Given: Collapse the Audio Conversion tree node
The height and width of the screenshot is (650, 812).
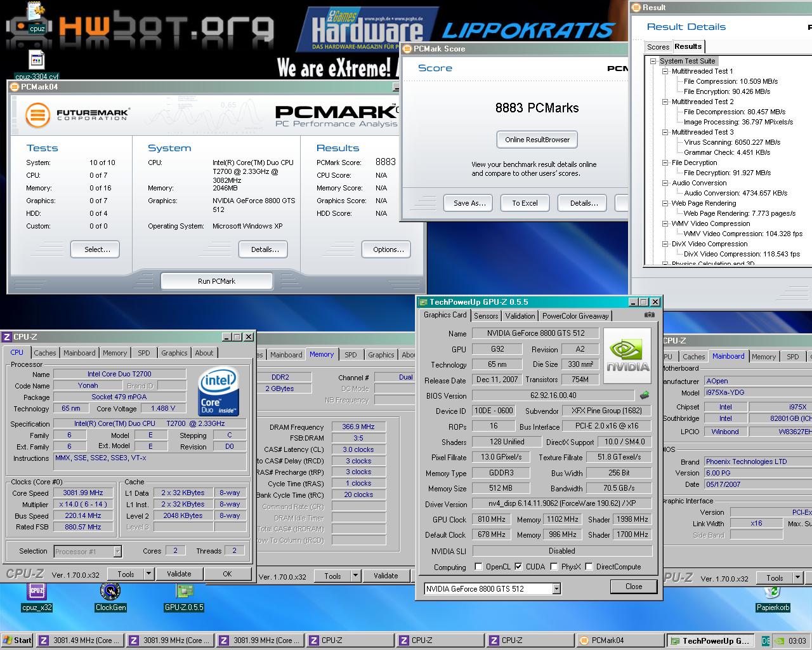Looking at the screenshot, I should [665, 183].
